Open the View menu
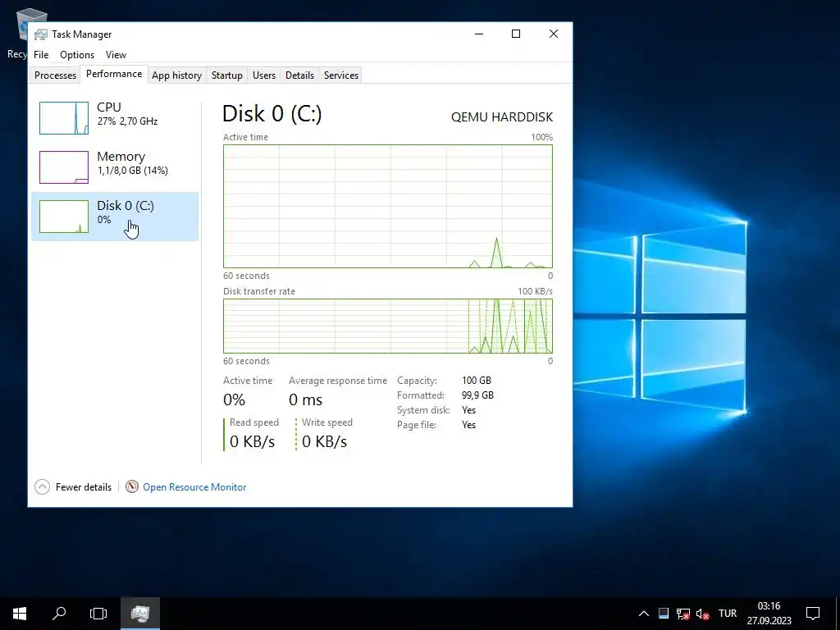This screenshot has width=840, height=630. coord(116,55)
